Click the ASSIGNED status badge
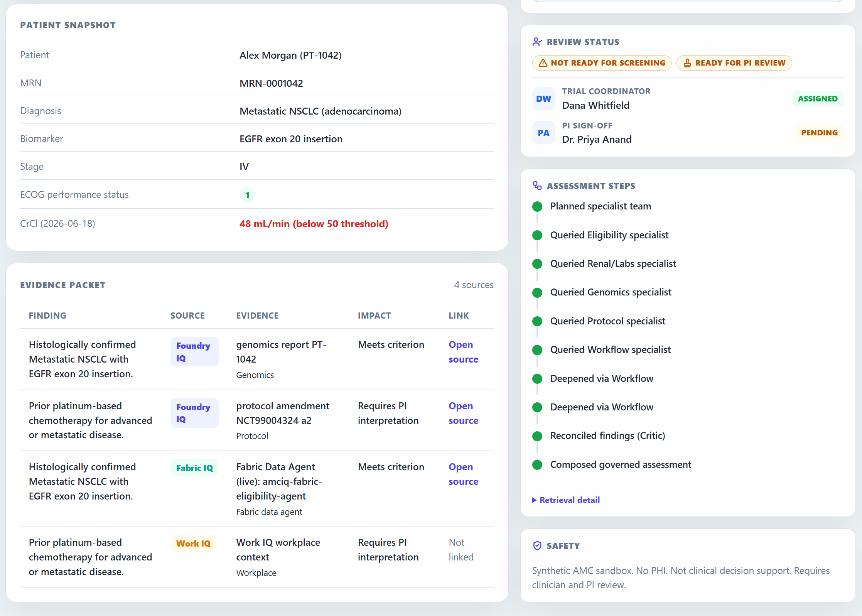The image size is (862, 616). coord(818,99)
